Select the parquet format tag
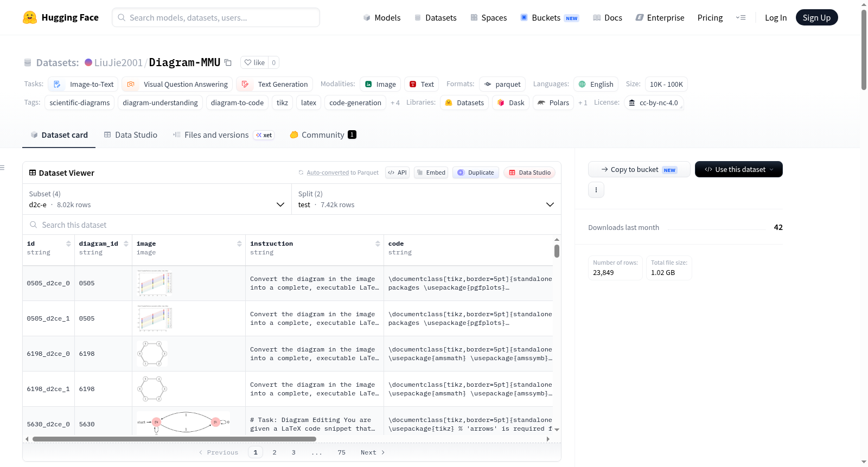Viewport: 868px width, 467px height. pyautogui.click(x=502, y=84)
